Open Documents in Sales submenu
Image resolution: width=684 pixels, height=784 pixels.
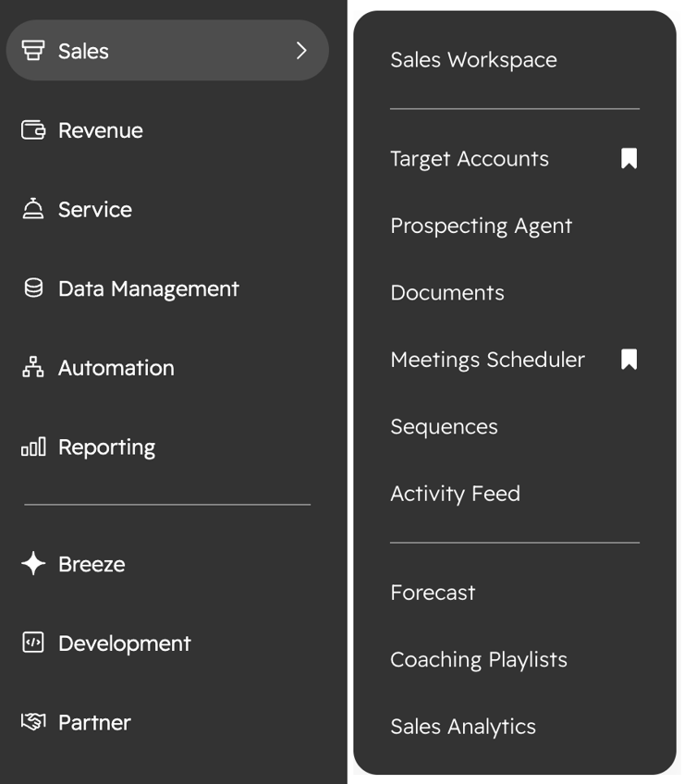pyautogui.click(x=447, y=292)
